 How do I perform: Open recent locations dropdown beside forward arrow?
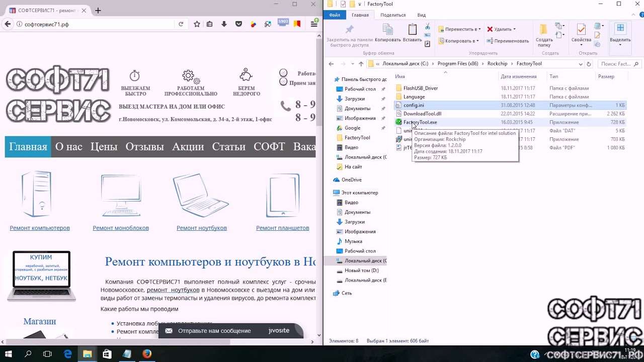[352, 64]
